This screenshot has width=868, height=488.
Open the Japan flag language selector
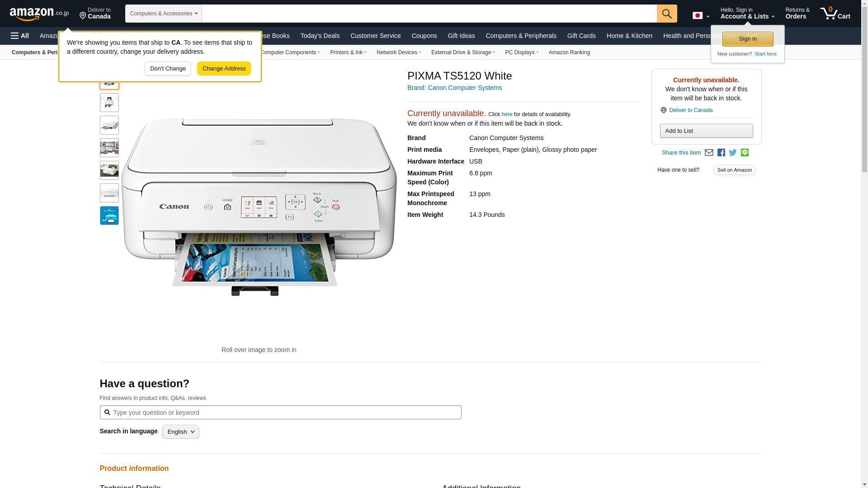pos(701,15)
